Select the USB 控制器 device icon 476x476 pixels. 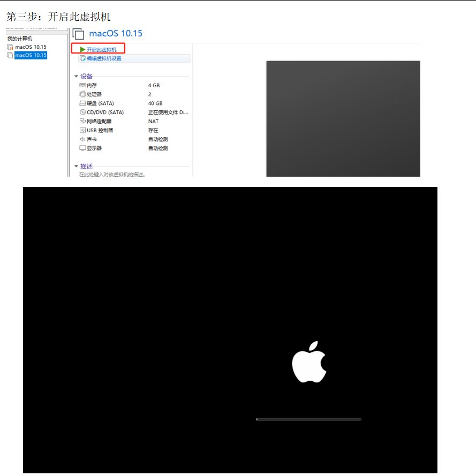click(81, 130)
